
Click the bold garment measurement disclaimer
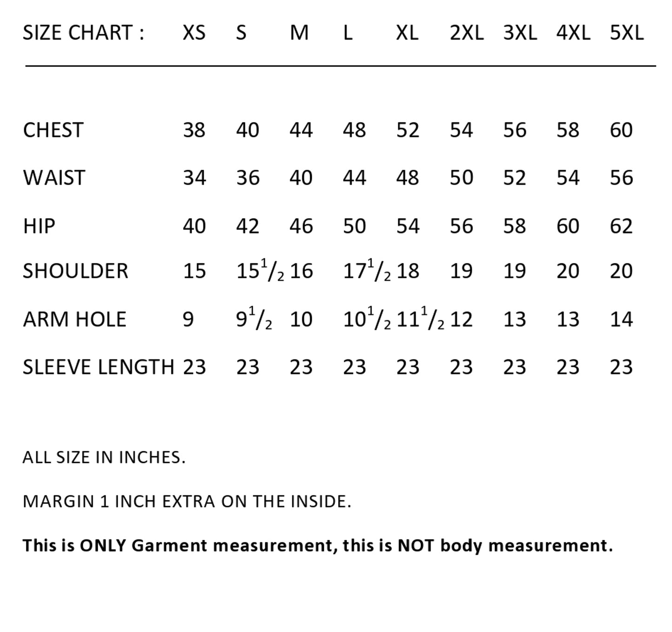[318, 545]
